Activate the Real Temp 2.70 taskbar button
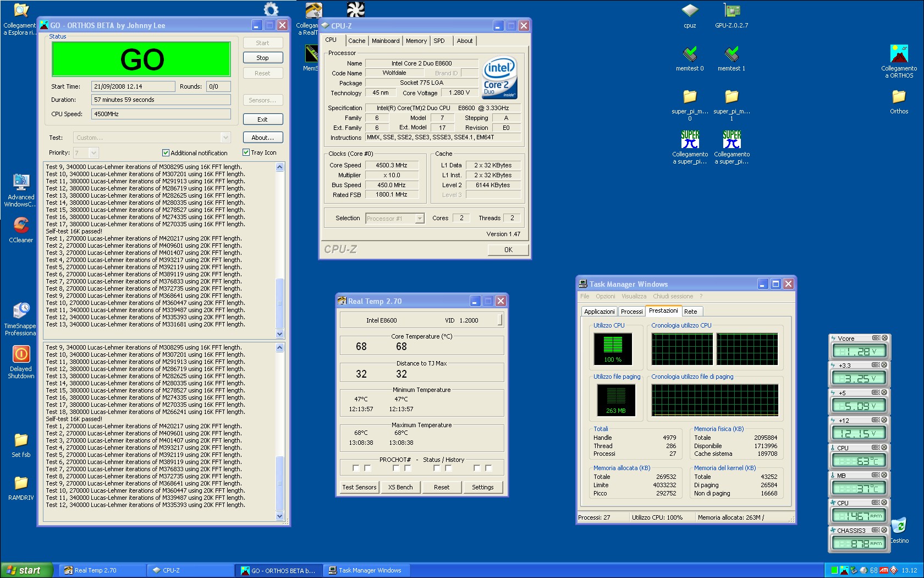924x578 pixels. coord(103,570)
